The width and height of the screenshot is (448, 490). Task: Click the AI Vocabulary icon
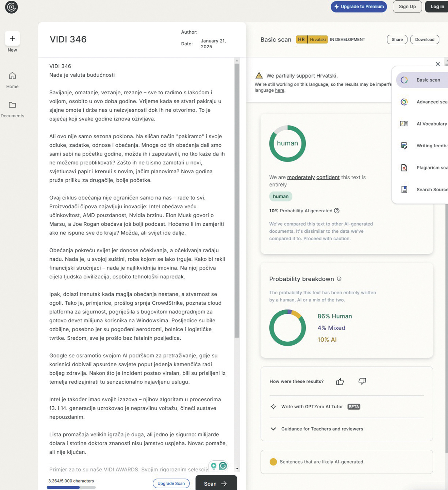click(x=404, y=124)
